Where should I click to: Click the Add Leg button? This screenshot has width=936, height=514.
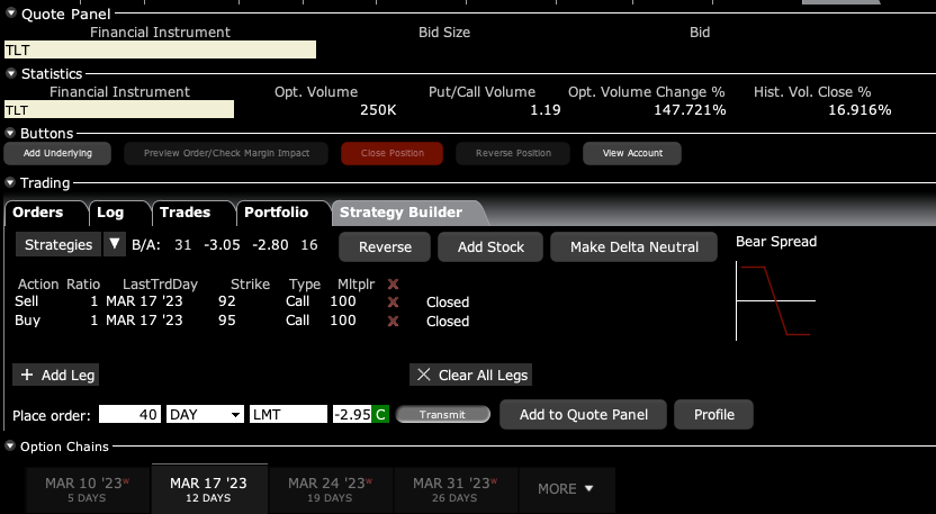click(56, 375)
